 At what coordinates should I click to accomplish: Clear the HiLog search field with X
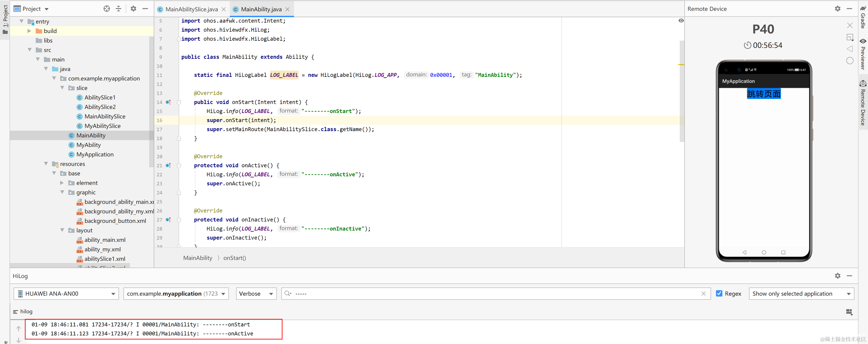click(x=703, y=294)
